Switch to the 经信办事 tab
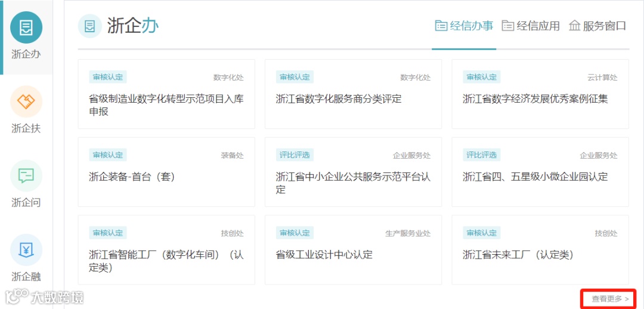This screenshot has width=644, height=309. coord(464,26)
